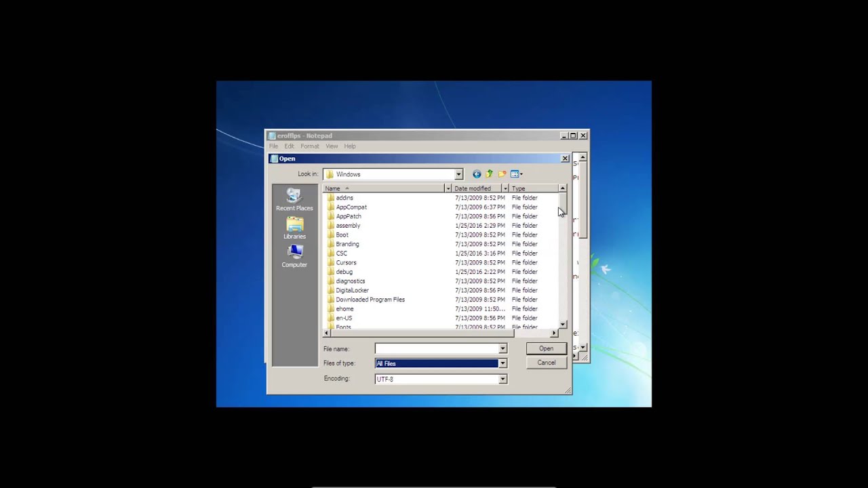Select the addins folder icon
Viewport: 868px width, 488px height.
pos(331,198)
